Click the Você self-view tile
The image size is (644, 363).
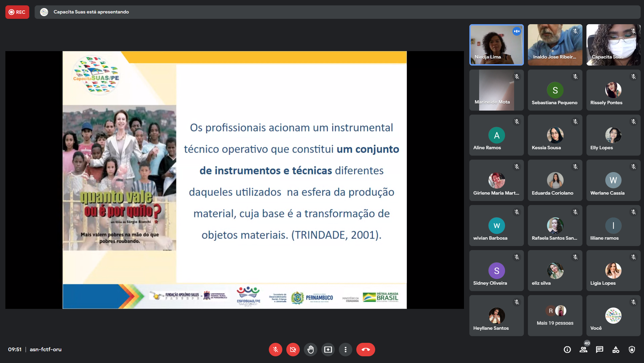[x=613, y=316]
